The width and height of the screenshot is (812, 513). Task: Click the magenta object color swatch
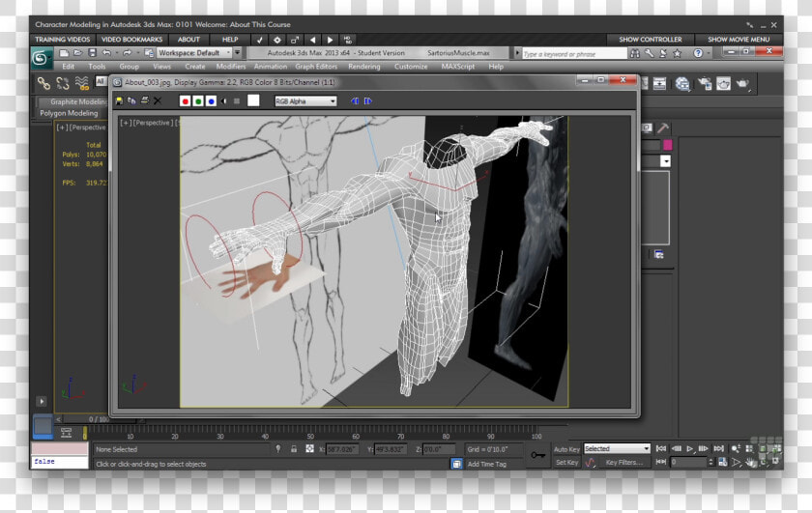coord(667,145)
